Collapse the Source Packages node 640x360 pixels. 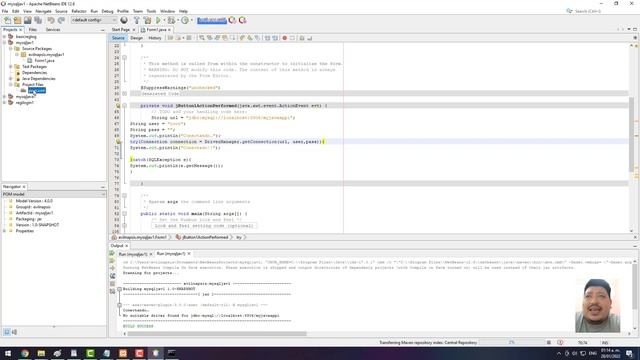tap(11, 49)
